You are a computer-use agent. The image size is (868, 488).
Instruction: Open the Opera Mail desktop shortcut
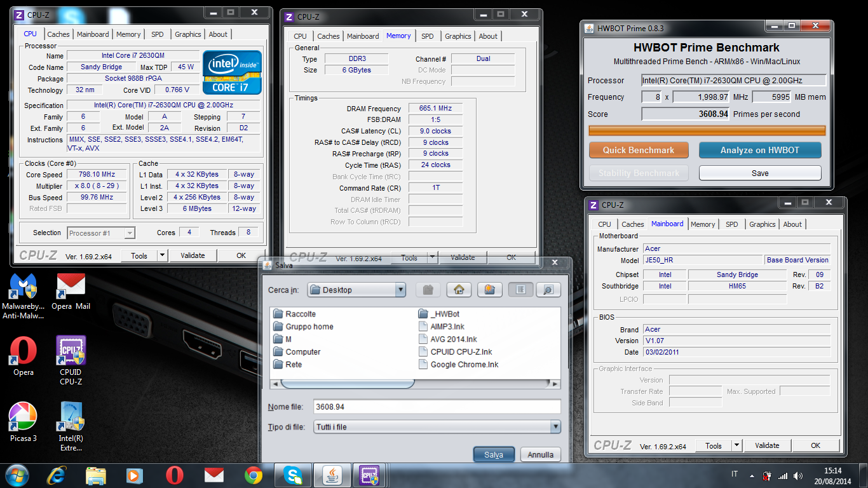click(x=71, y=292)
